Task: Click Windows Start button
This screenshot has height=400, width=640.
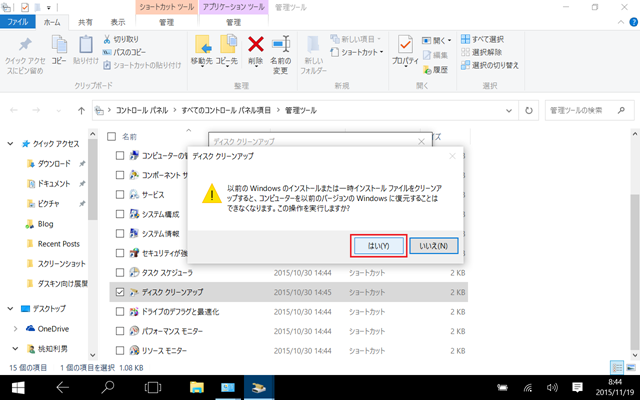Action: [x=18, y=388]
